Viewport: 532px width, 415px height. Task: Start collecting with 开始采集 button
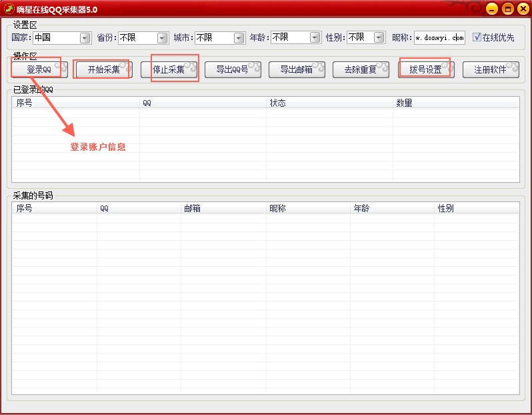[x=103, y=69]
